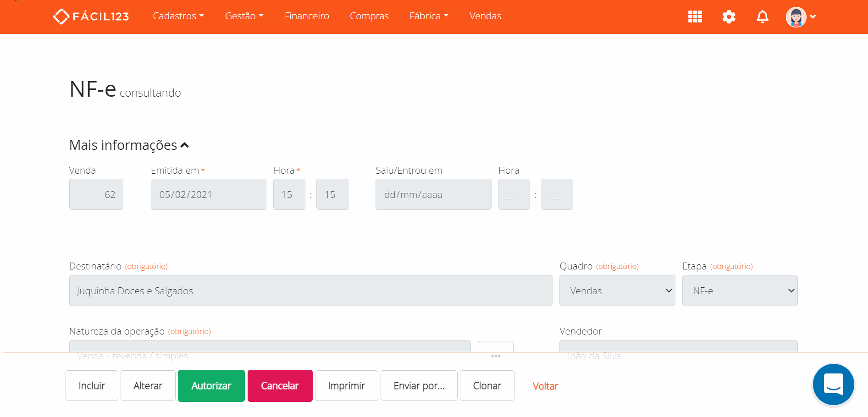
Task: Go to Vendas menu item
Action: (485, 16)
